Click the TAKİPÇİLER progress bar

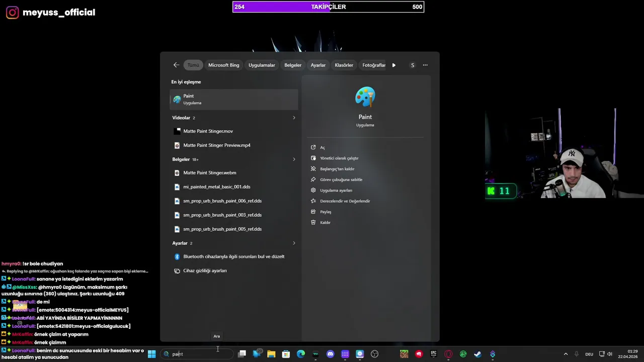coord(328,7)
